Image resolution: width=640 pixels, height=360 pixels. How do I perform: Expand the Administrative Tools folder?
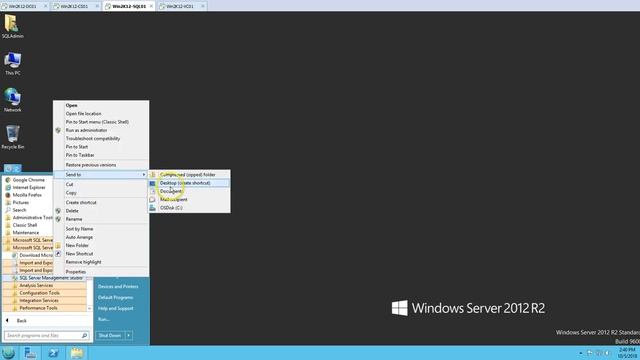click(28, 218)
